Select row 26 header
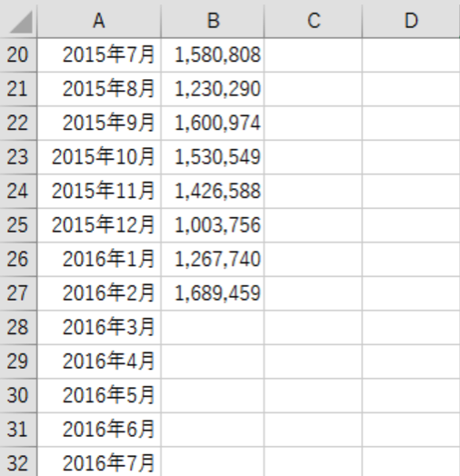The width and height of the screenshot is (460, 476). tap(18, 259)
